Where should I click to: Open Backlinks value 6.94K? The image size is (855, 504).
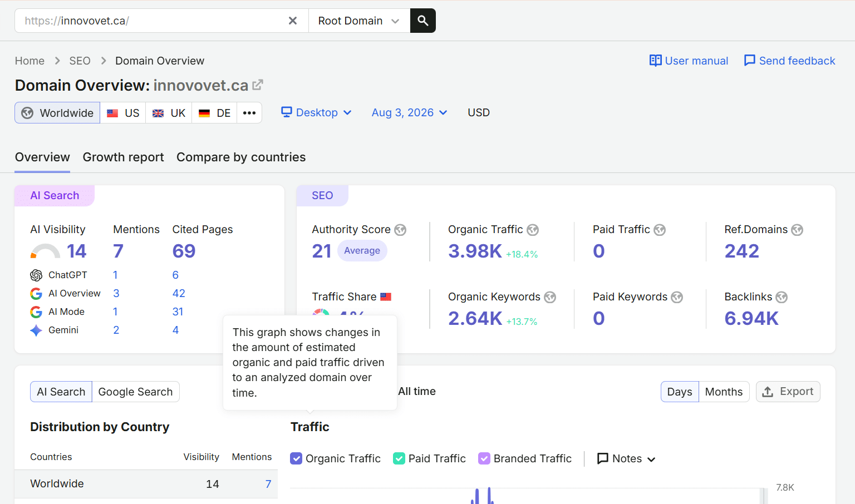coord(751,318)
